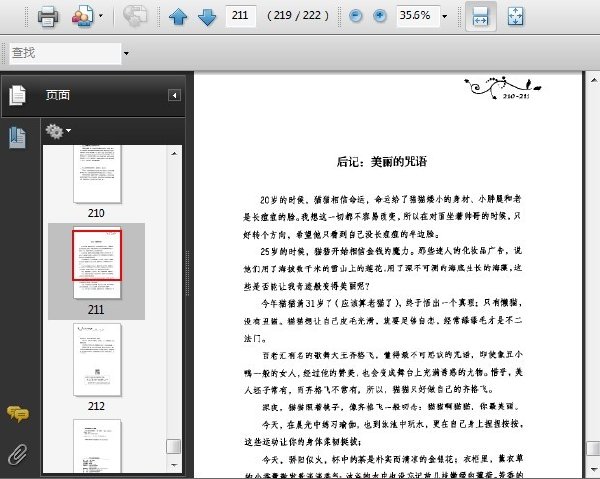This screenshot has height=479, width=600.
Task: Click the thumbnail panel scrollbar handle
Action: point(174,446)
